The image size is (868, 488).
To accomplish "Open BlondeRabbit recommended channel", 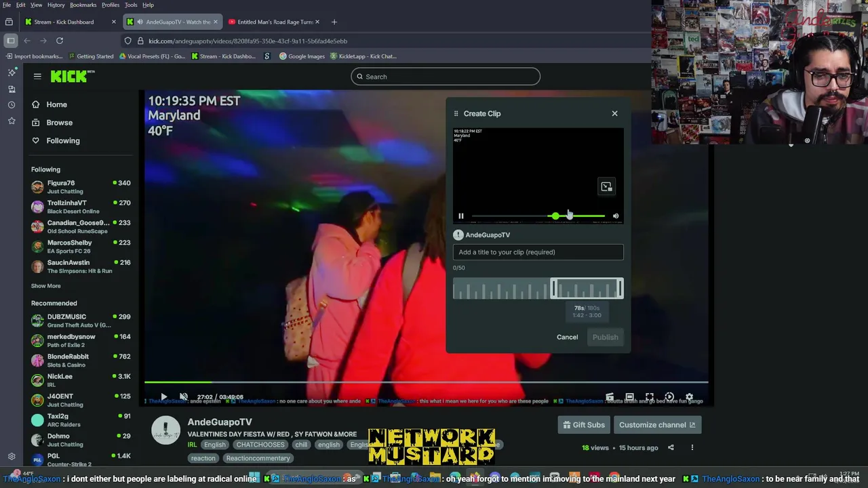I will (x=81, y=361).
